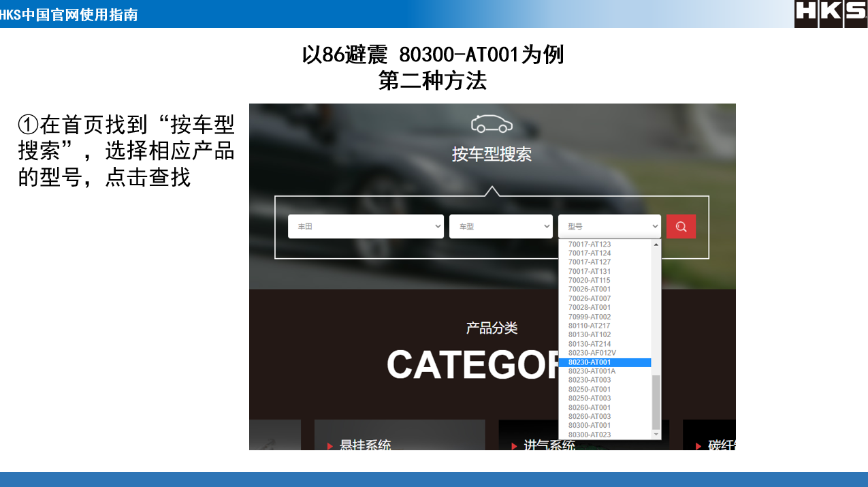Click the red arrow beside 进气系统
868x487 pixels.
coord(515,446)
